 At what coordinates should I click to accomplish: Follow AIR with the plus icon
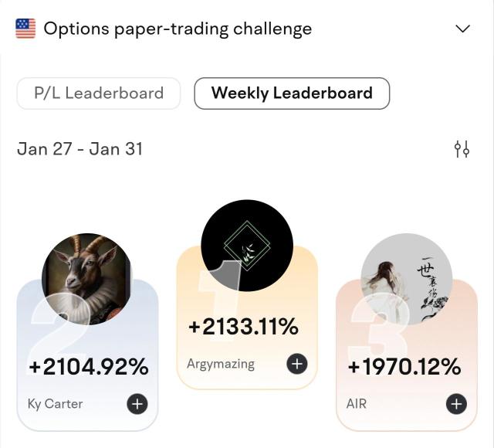point(456,404)
